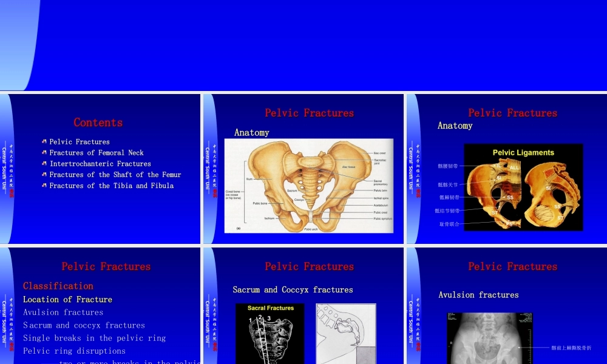The width and height of the screenshot is (607, 364).
Task: Click the bullet before "Fractures of the Tibia and Fibula"
Action: 44,186
